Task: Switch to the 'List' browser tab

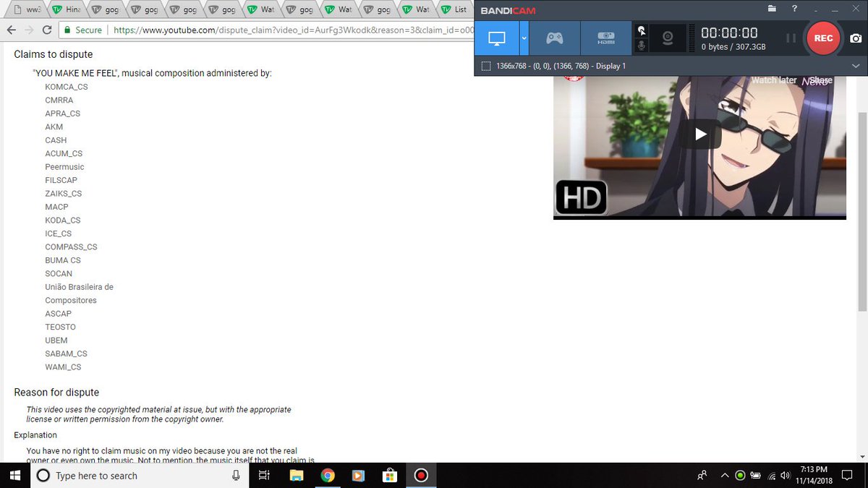Action: tap(454, 10)
